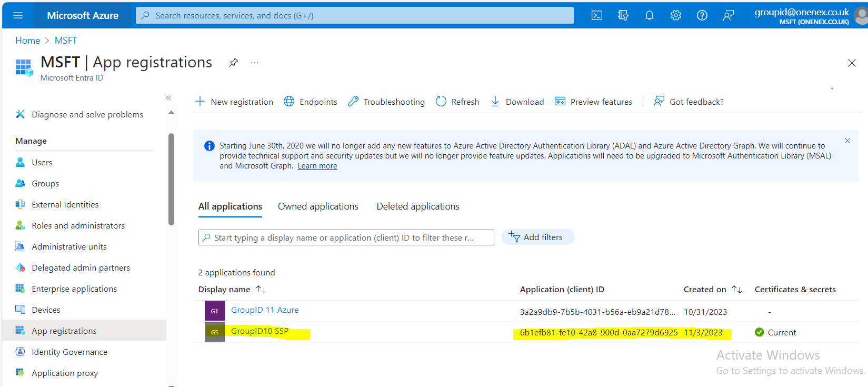Click the application filter search box
The width and height of the screenshot is (868, 387).
point(346,237)
